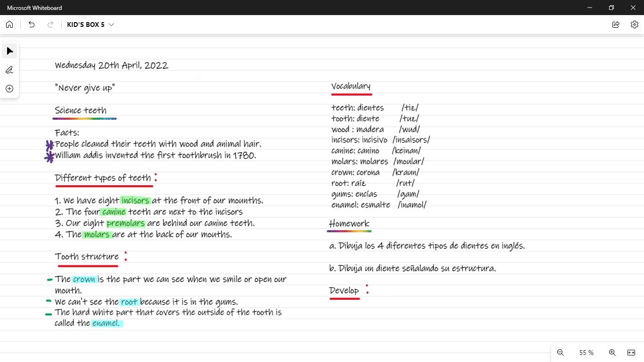Viewport: 644px width, 362px height.
Task: Click the vocabulary line gums: encías
Action: coord(375,194)
